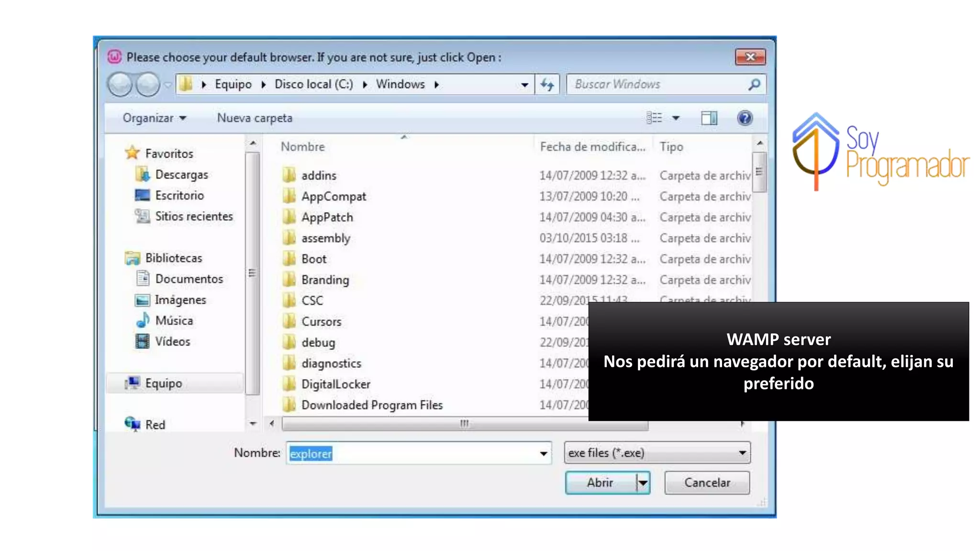This screenshot has height=551, width=980.
Task: Click the Cancelar button
Action: coord(707,483)
